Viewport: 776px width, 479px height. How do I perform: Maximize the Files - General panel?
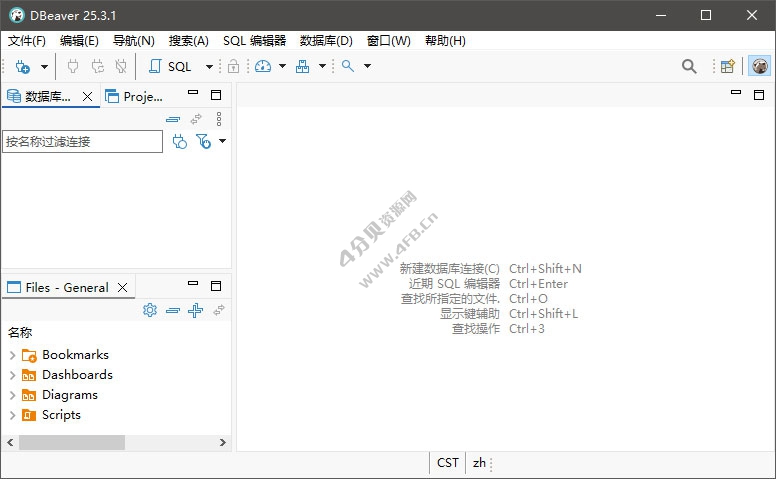(x=216, y=286)
